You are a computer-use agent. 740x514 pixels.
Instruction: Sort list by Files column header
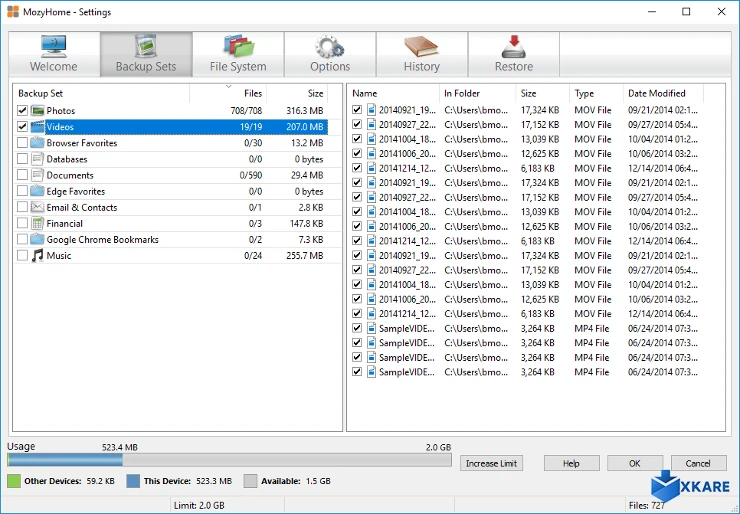(x=253, y=93)
